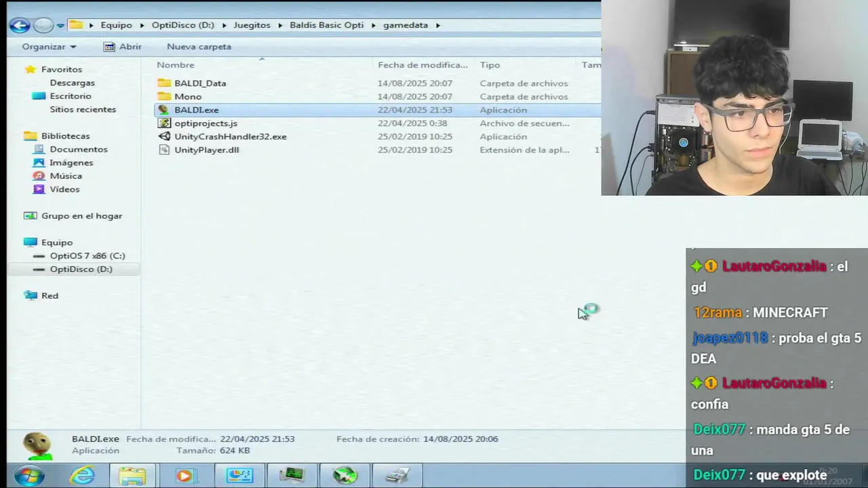Sort by Fecha de modificación column
This screenshot has width=868, height=488.
point(424,65)
